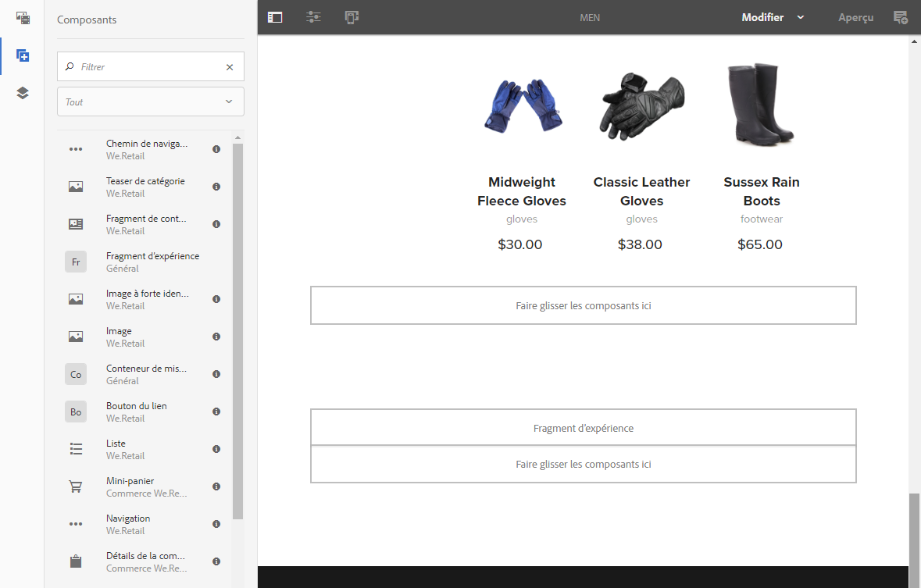Select the Mini-panier component name
The image size is (921, 588).
click(130, 481)
